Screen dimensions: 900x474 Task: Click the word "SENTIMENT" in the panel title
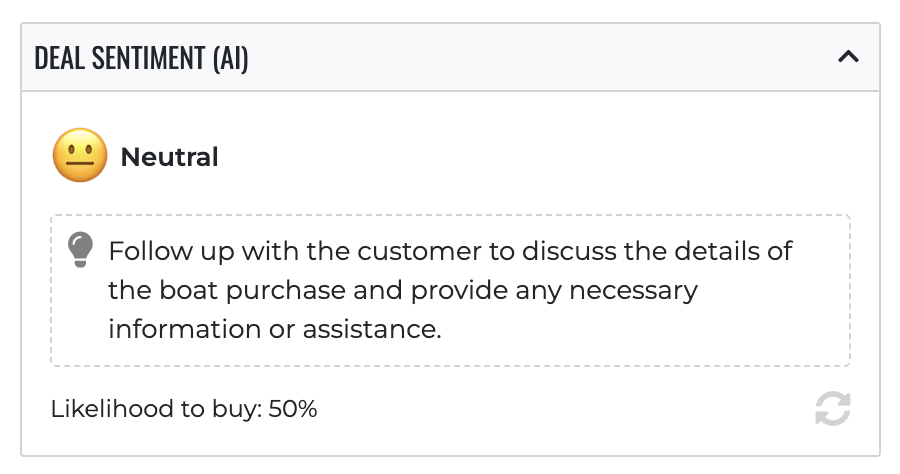(x=146, y=58)
